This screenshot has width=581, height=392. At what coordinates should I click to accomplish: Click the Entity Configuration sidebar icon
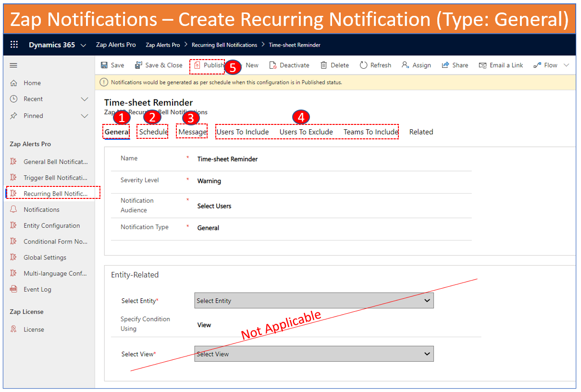point(13,225)
